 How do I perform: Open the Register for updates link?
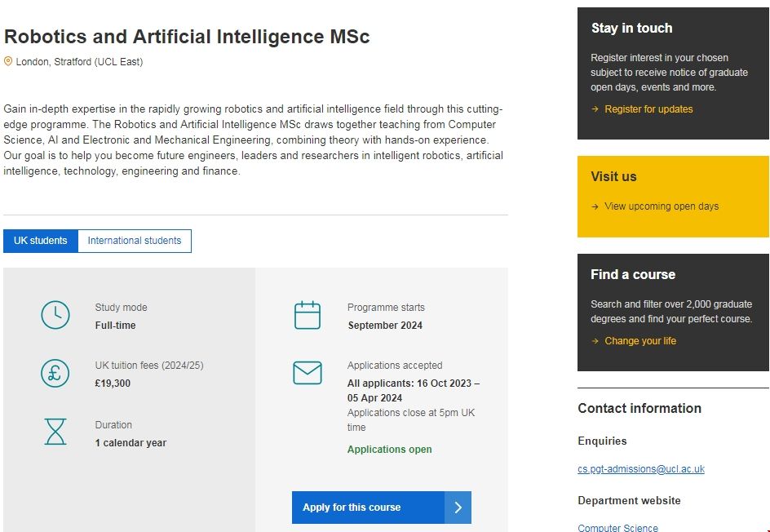click(x=648, y=109)
